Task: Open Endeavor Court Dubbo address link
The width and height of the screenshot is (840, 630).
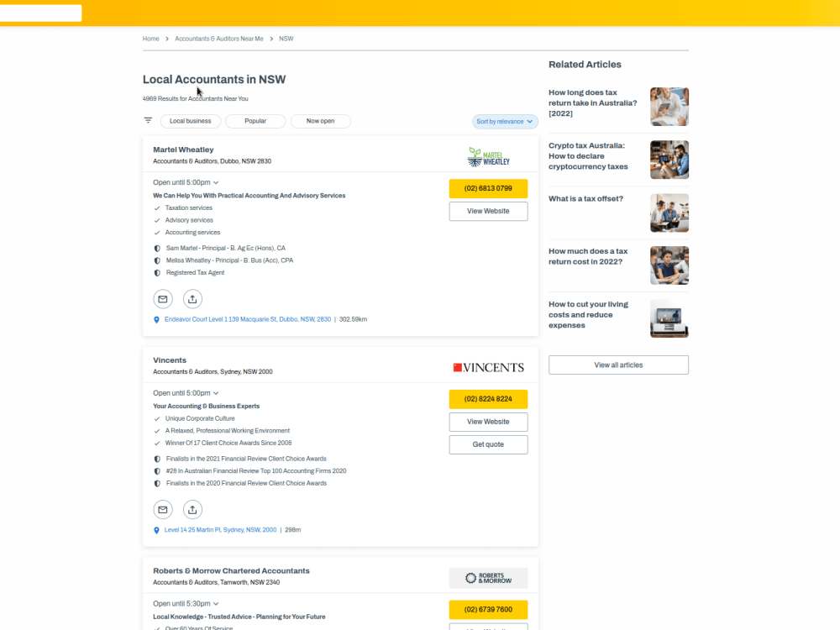Action: coord(248,319)
